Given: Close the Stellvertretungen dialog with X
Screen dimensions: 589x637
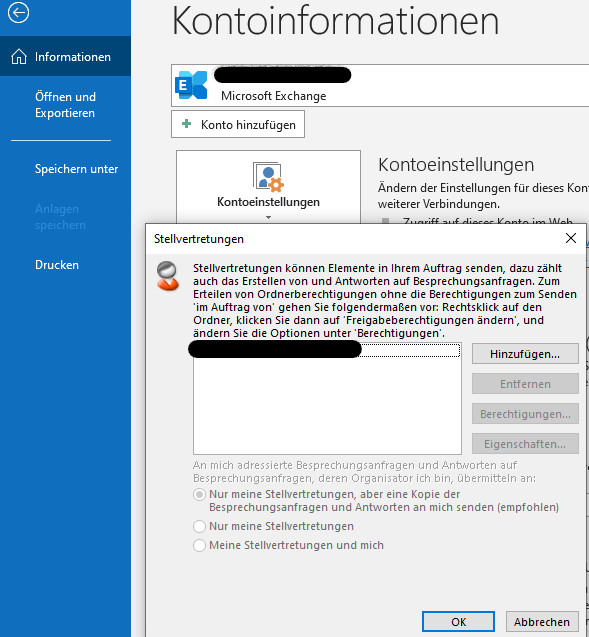Looking at the screenshot, I should click(x=571, y=238).
